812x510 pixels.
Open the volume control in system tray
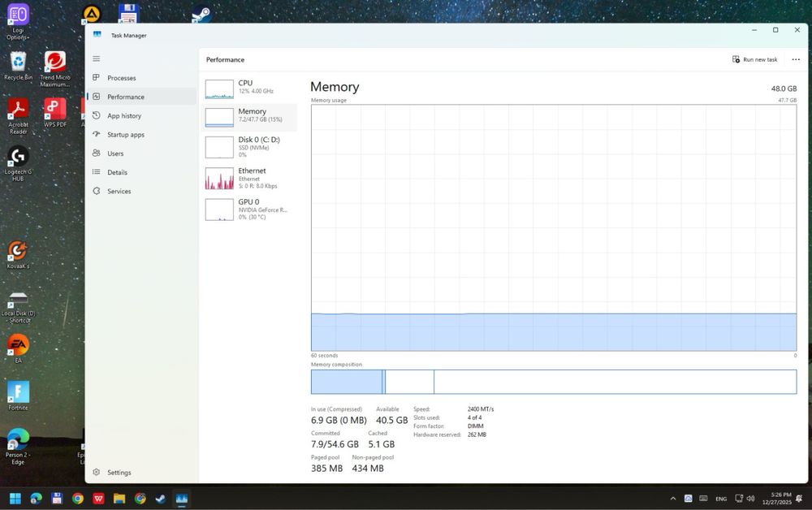[x=750, y=499]
